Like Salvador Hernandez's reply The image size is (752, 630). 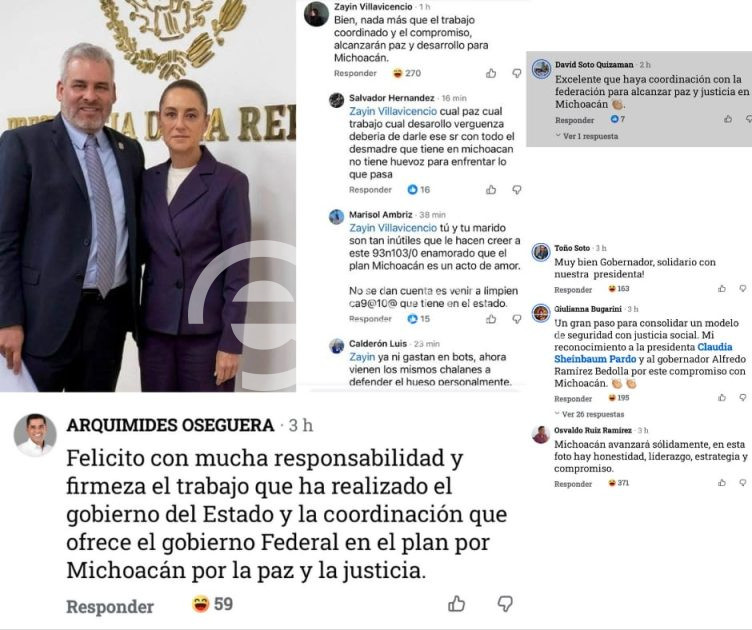click(x=491, y=190)
